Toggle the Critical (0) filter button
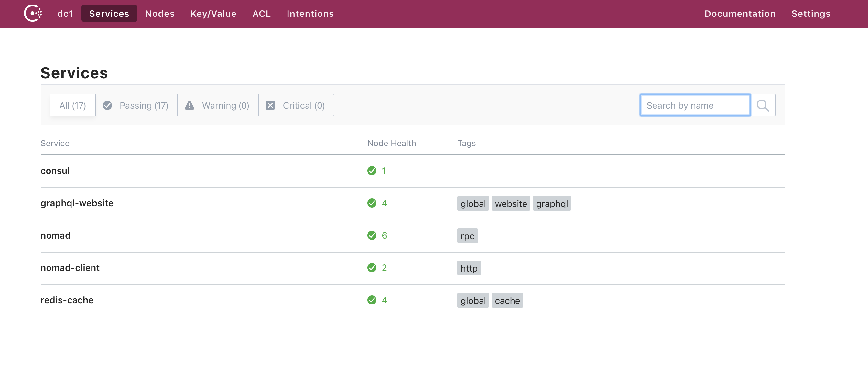Viewport: 868px width, 384px height. 296,105
